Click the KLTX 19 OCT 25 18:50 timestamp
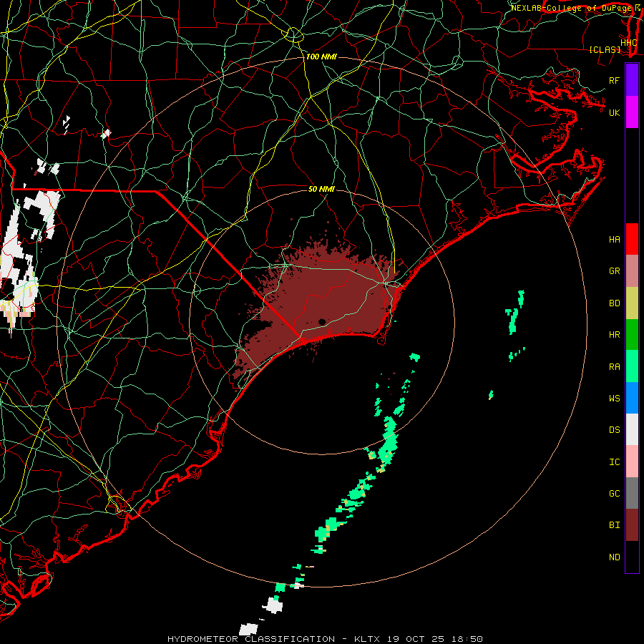The image size is (644, 644). [418, 639]
